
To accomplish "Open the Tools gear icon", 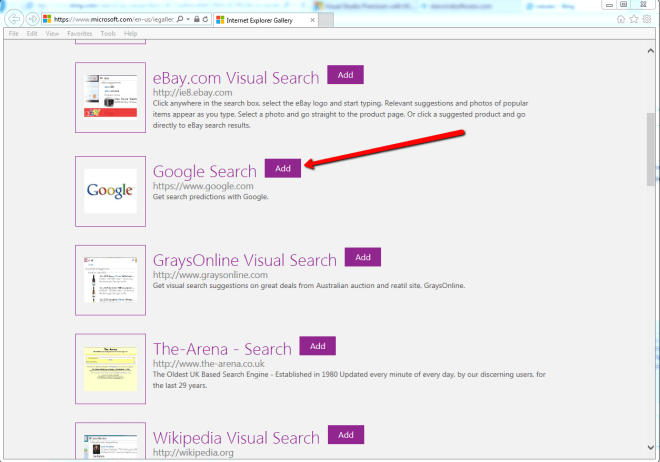I will coord(648,19).
